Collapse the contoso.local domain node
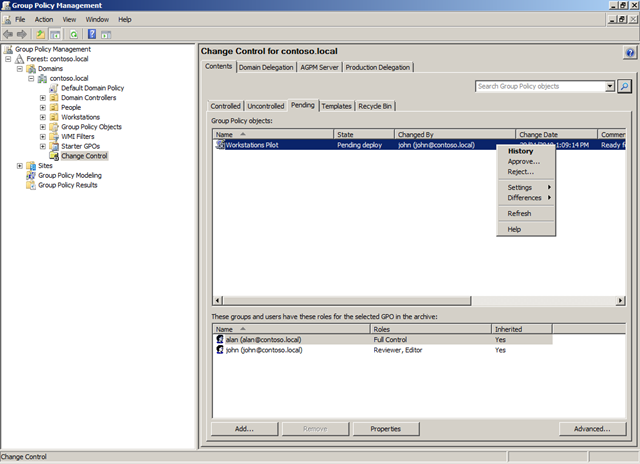 (30, 78)
